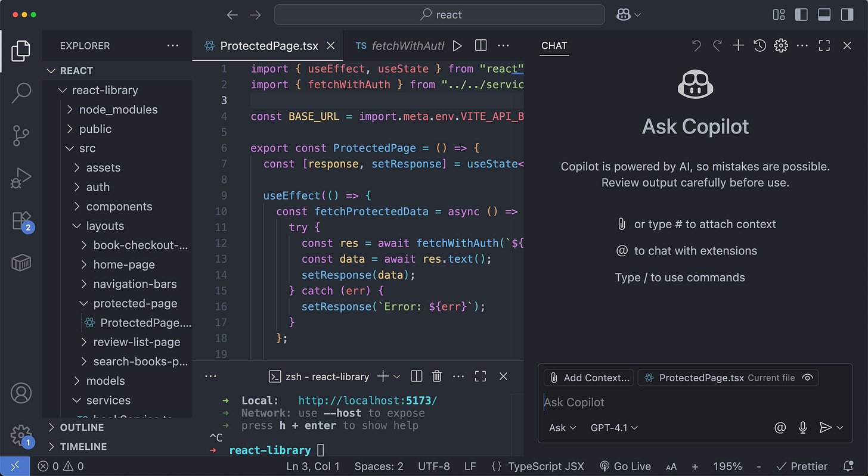The height and width of the screenshot is (476, 868).
Task: Click the search bar labeled react
Action: point(439,15)
